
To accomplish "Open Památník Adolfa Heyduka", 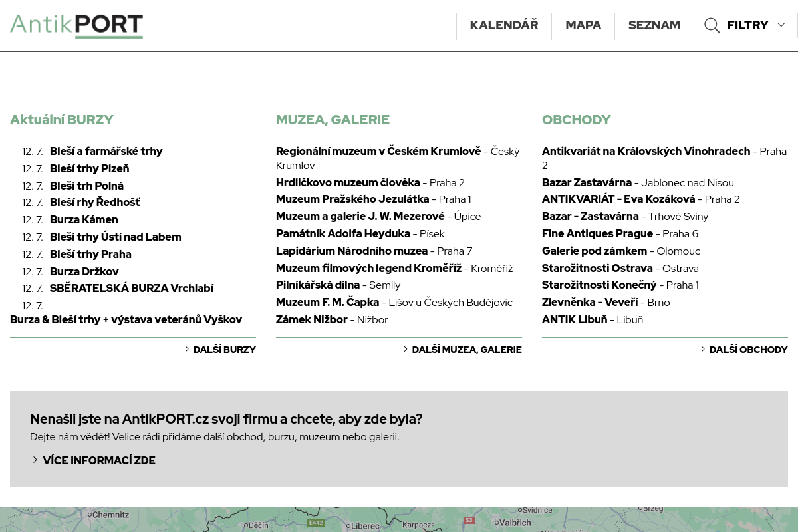I will (343, 234).
